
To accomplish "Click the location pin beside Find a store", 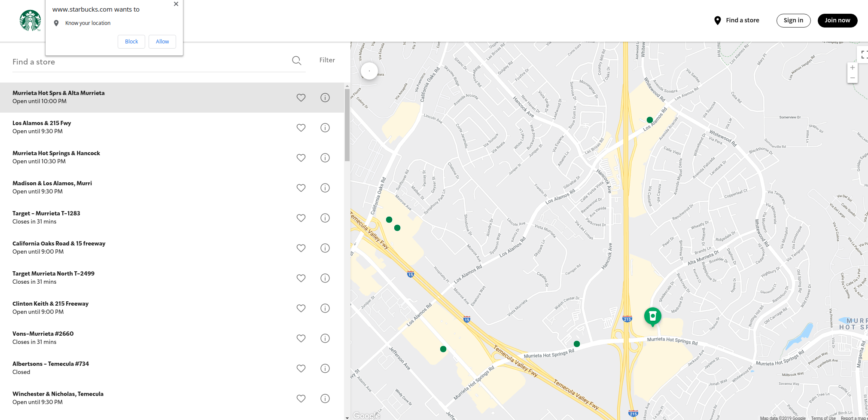I will pyautogui.click(x=717, y=20).
